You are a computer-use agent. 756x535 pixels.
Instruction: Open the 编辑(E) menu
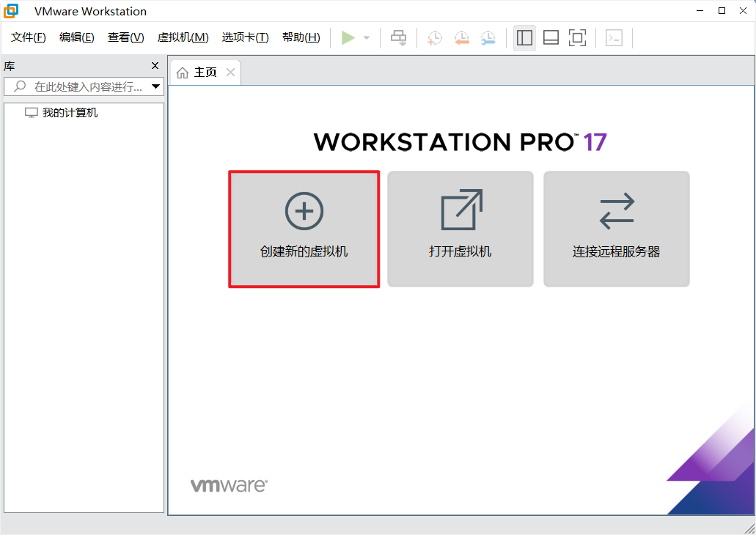[77, 37]
